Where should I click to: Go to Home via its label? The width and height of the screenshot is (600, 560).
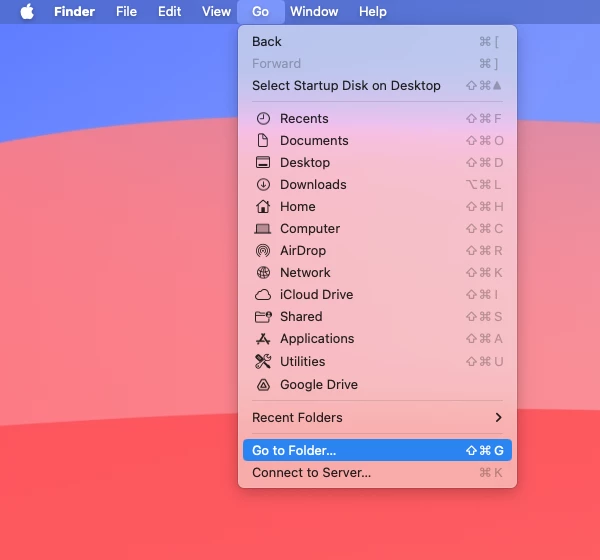pyautogui.click(x=298, y=207)
